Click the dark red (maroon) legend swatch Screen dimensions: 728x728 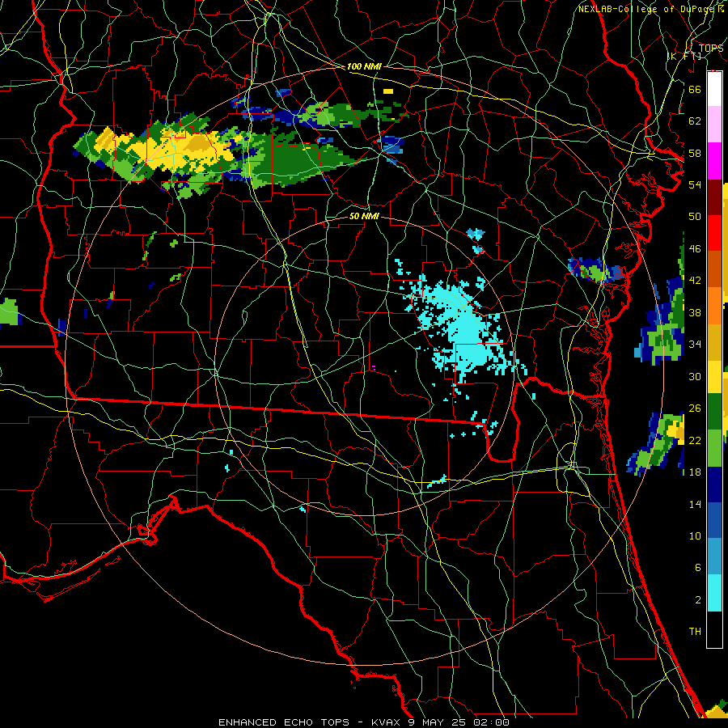click(x=714, y=197)
